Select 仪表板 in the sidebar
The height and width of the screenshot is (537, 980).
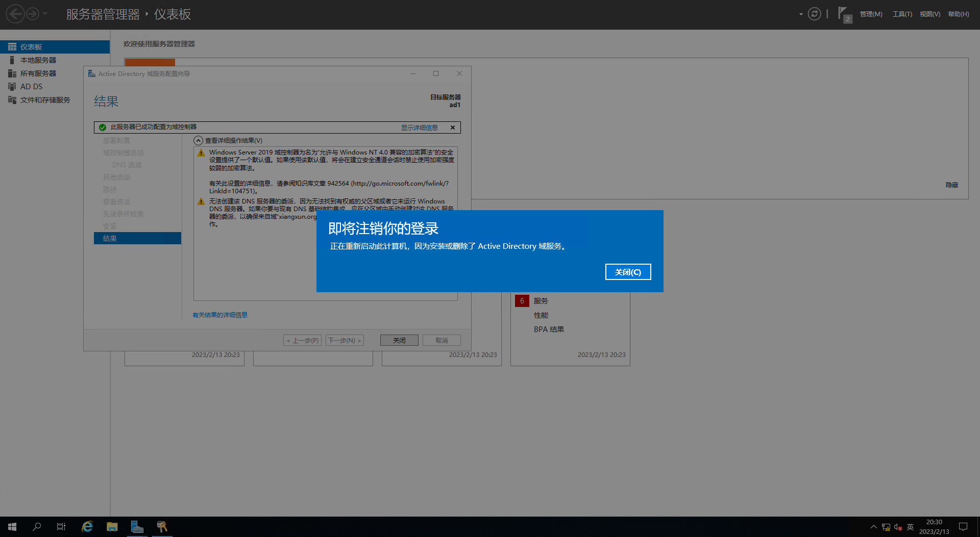pos(55,47)
